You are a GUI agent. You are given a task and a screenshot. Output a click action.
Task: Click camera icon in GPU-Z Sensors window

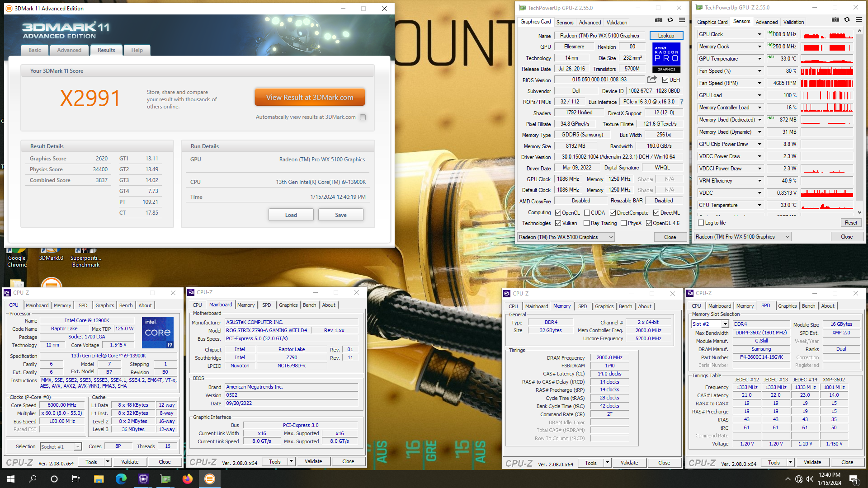tap(835, 20)
